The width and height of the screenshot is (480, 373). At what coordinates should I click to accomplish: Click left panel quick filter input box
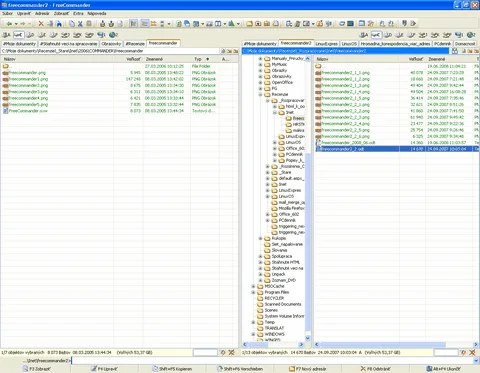[x=205, y=352]
